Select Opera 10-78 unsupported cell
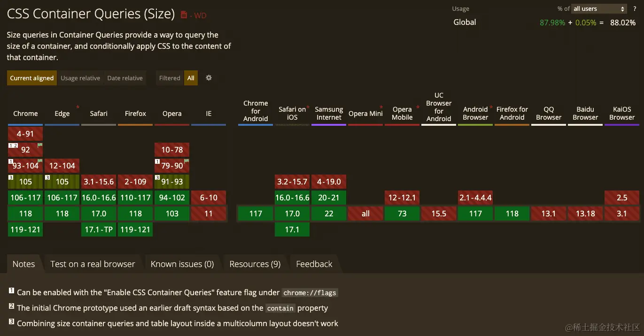 tap(172, 150)
